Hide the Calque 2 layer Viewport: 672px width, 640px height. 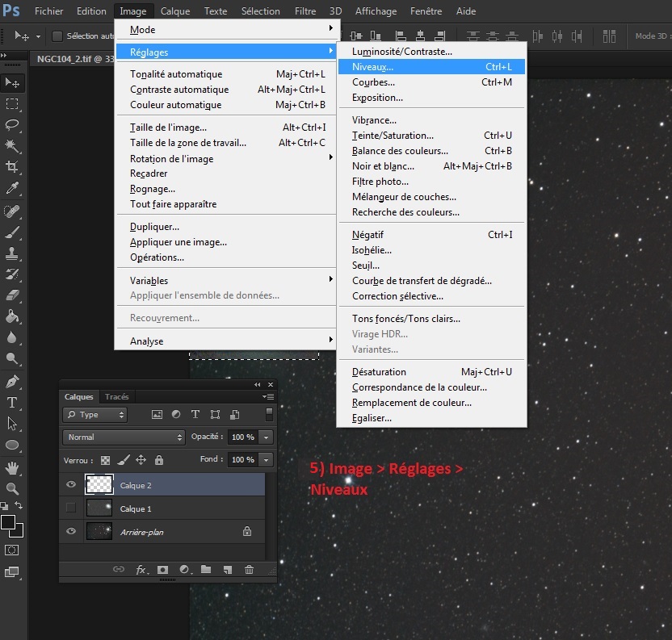[x=71, y=484]
